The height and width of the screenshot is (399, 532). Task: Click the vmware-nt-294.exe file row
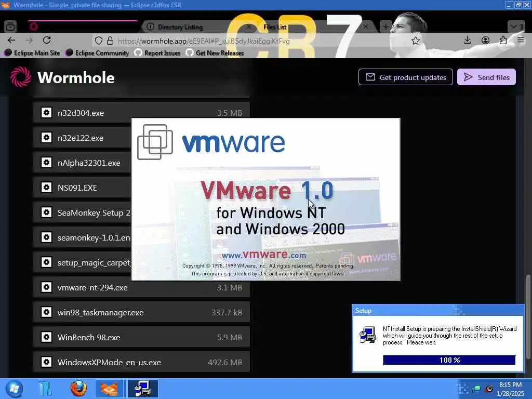pyautogui.click(x=141, y=287)
